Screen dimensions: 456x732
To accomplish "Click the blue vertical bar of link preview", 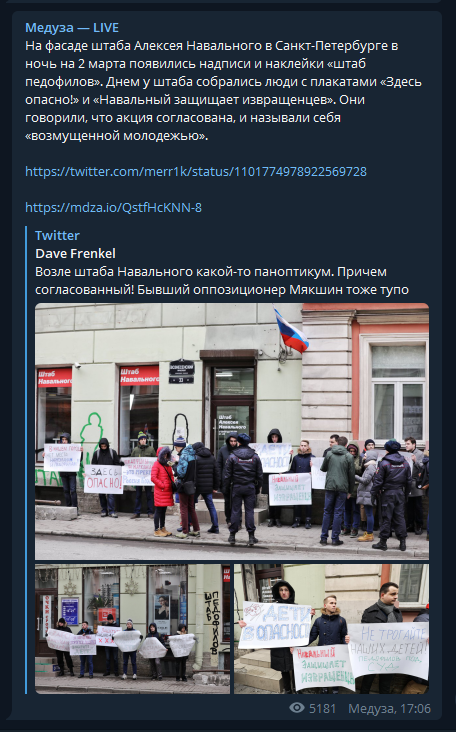I will click(x=27, y=460).
